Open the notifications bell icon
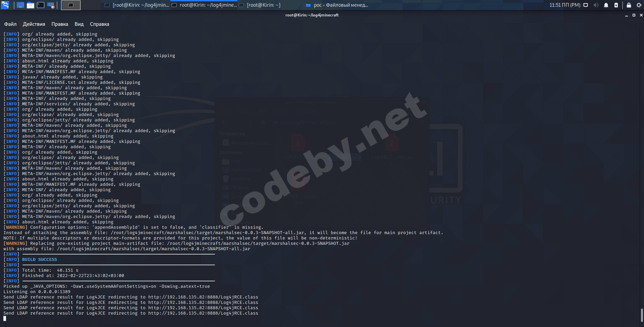Screen dimensions: 644x327 click(x=606, y=5)
